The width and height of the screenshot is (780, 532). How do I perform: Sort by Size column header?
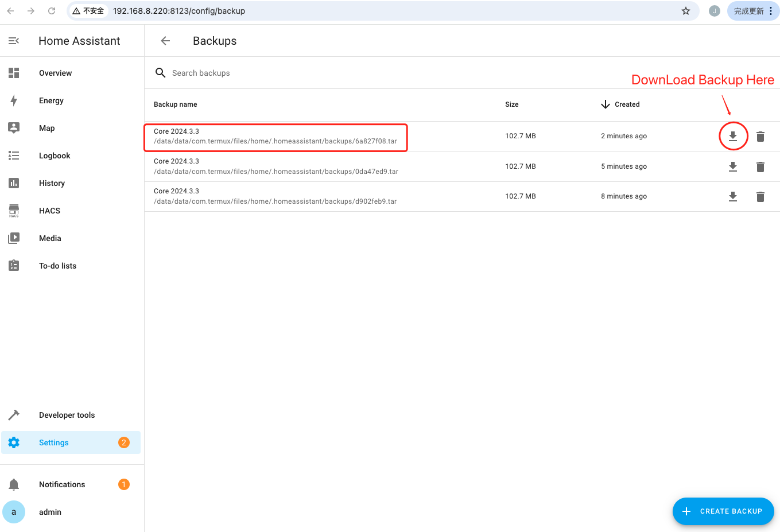coord(511,104)
